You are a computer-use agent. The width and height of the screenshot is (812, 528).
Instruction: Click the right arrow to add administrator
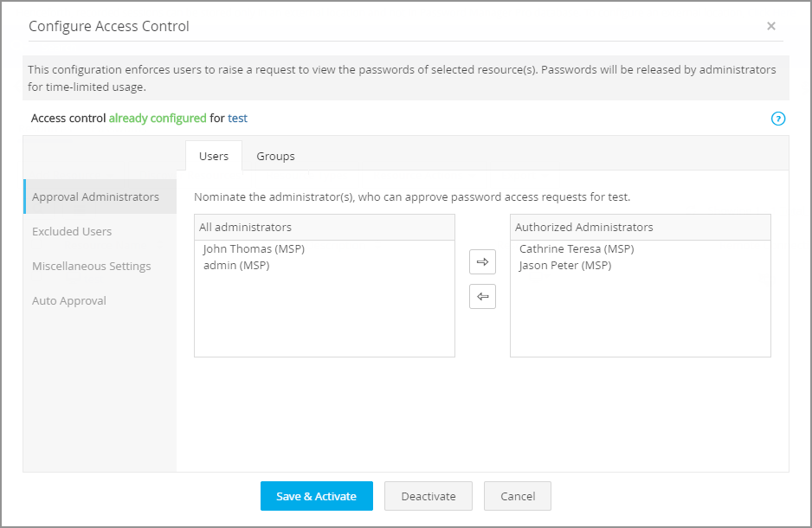[482, 261]
